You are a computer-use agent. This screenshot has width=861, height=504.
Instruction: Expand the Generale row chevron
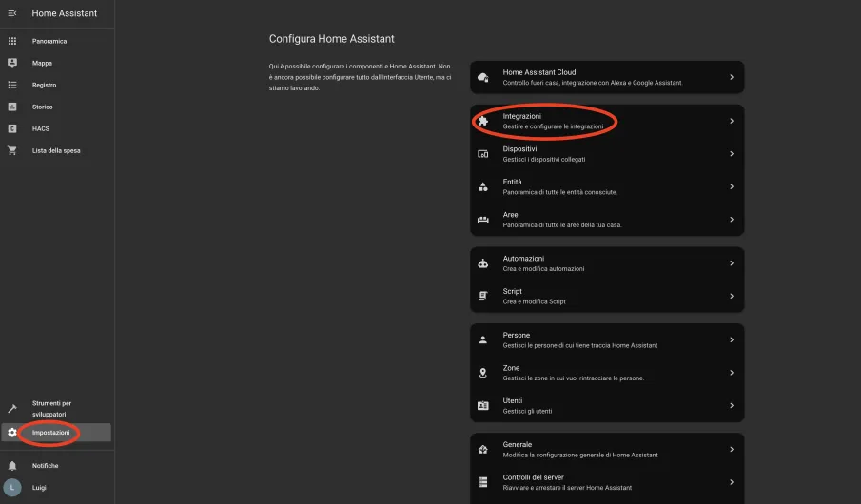pyautogui.click(x=732, y=450)
